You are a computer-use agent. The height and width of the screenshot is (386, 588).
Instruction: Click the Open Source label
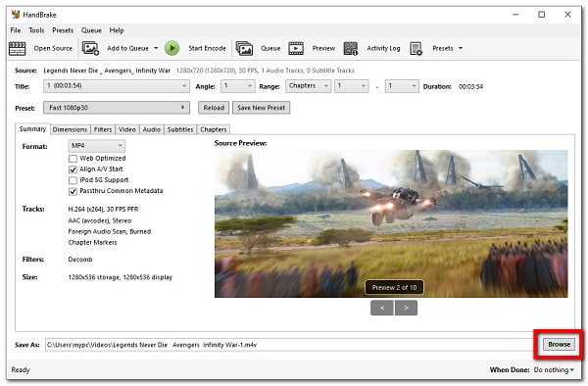tap(53, 48)
